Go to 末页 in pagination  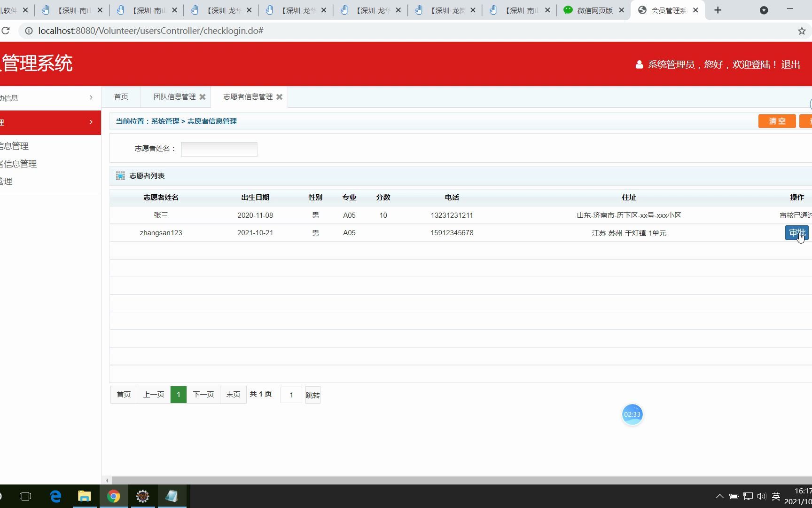coord(234,395)
